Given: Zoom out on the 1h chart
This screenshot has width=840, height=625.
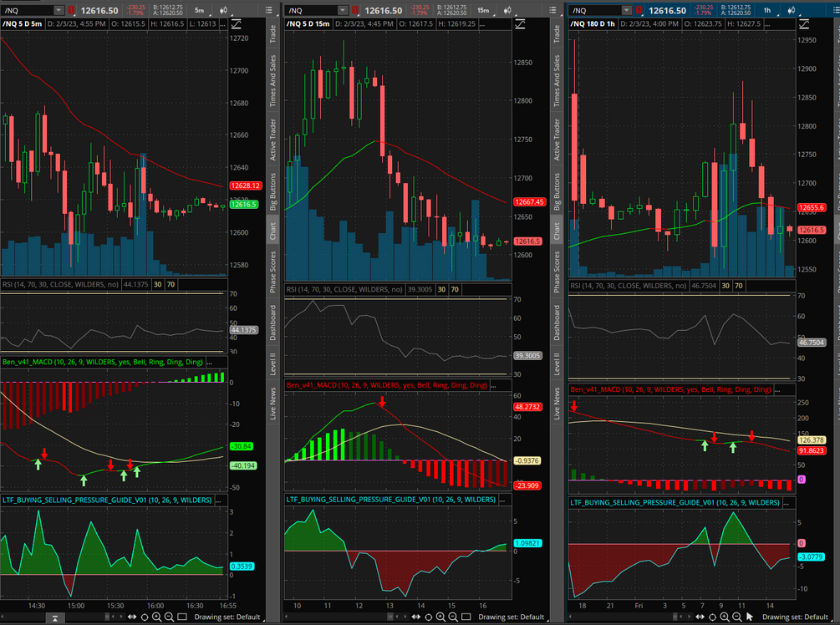Looking at the screenshot, I should point(737,617).
